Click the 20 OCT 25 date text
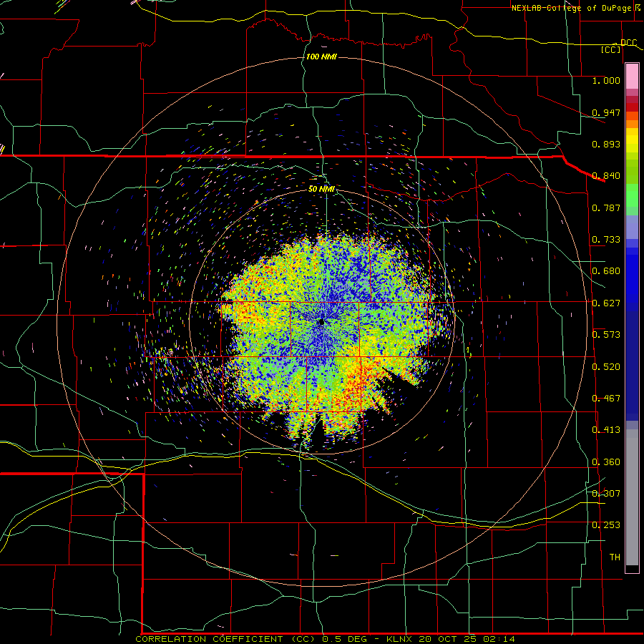 447,639
